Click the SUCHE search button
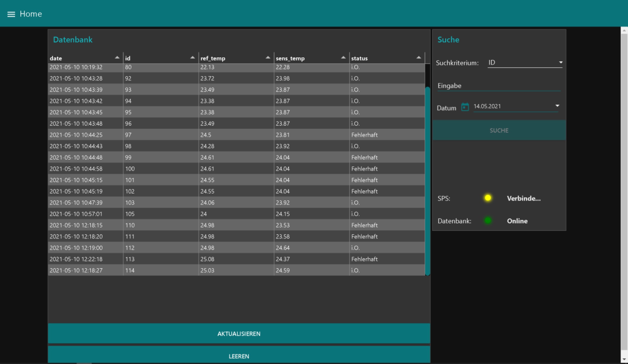The image size is (628, 364). (499, 130)
